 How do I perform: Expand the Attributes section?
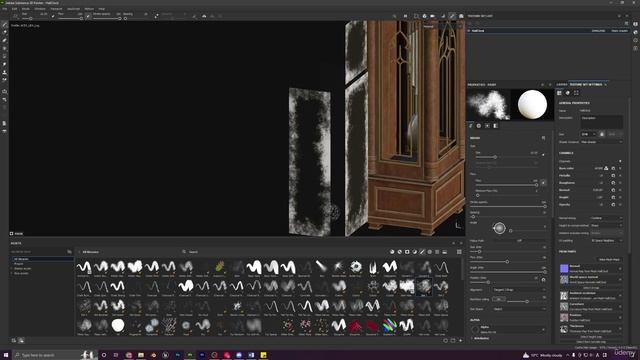(x=481, y=338)
